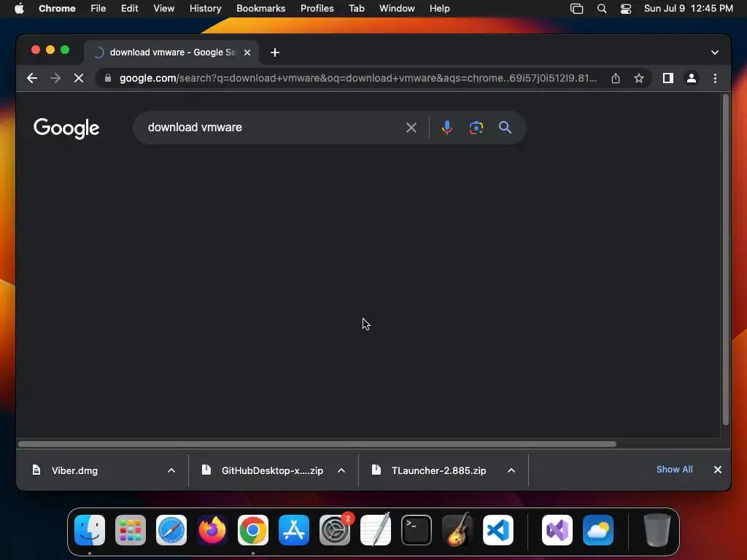Click the lock site info icon

coord(108,78)
